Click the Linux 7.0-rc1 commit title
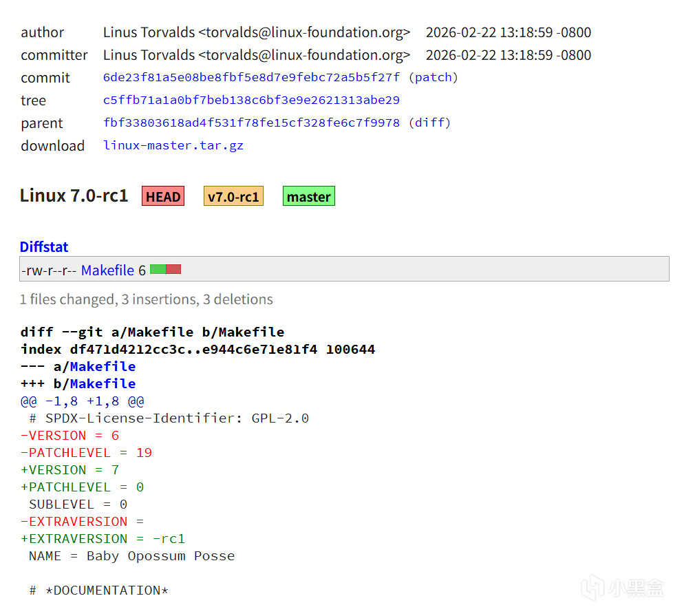 pos(74,196)
